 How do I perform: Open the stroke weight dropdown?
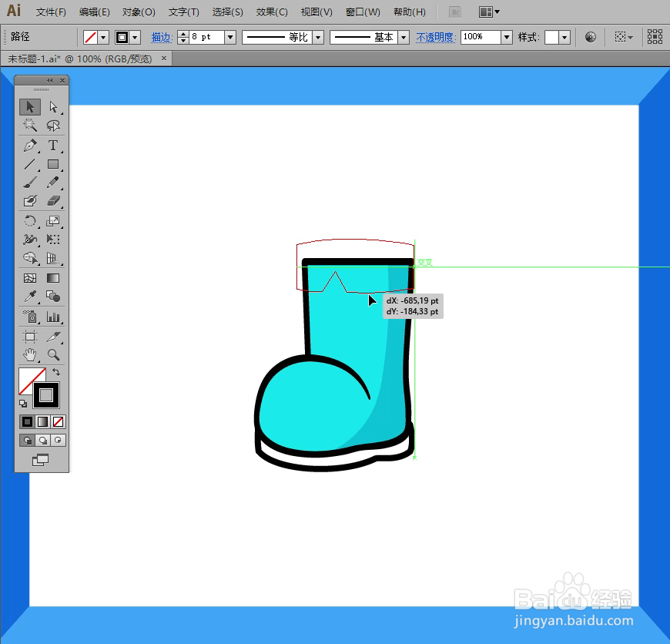pyautogui.click(x=230, y=38)
